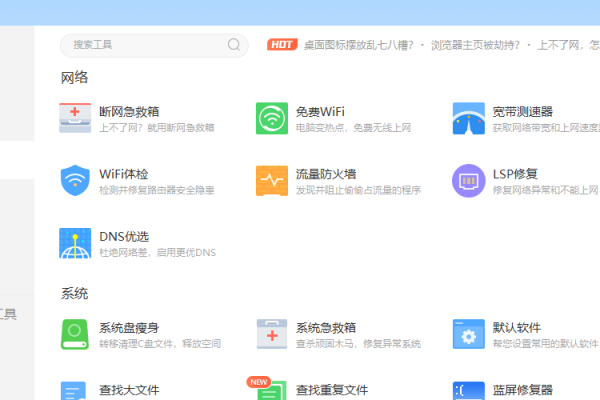Open the 蓝屏修复器 blue screen icon
The height and width of the screenshot is (400, 600).
468,390
